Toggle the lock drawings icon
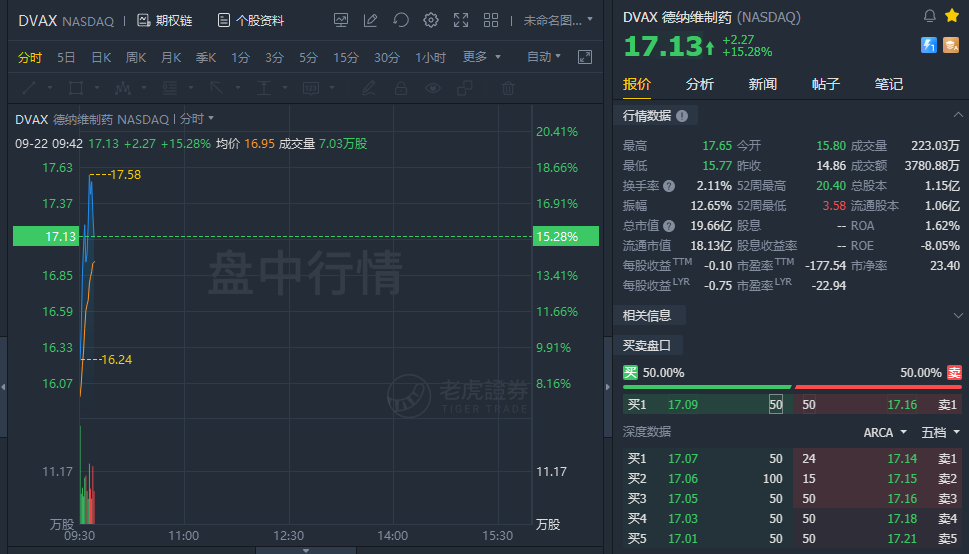 pos(400,88)
